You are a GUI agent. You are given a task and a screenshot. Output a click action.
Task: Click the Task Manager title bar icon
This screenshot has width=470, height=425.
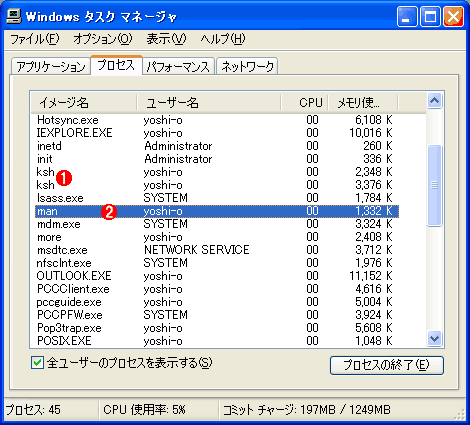(x=14, y=16)
